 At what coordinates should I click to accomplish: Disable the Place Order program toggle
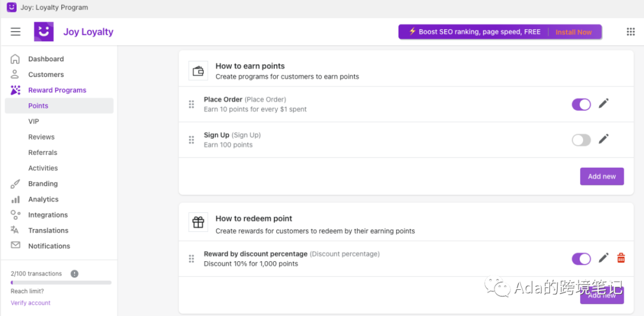pos(581,104)
